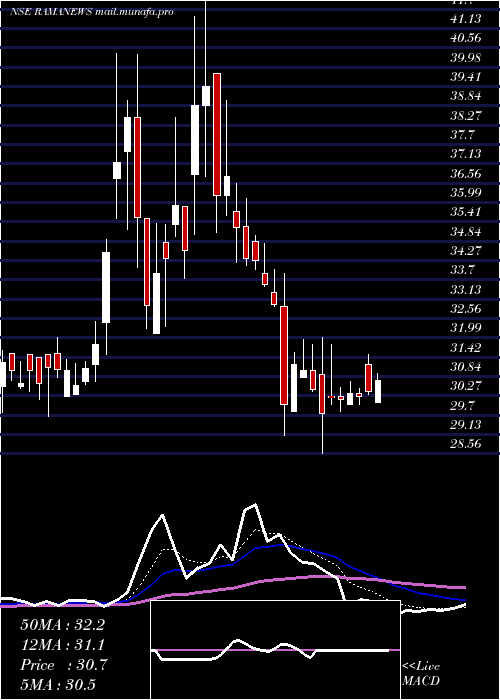The image size is (500, 700).
Task: Select the 36.56 price axis label
Action: point(466,174)
